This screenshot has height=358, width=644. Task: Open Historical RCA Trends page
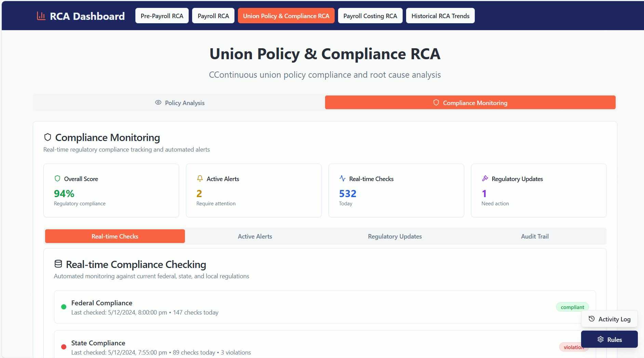pos(440,16)
